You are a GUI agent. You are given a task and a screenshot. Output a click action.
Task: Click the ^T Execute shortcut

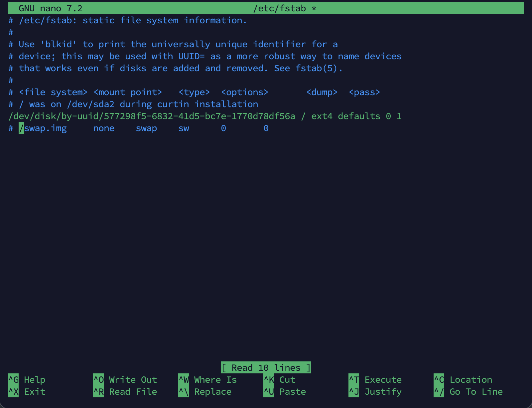375,380
